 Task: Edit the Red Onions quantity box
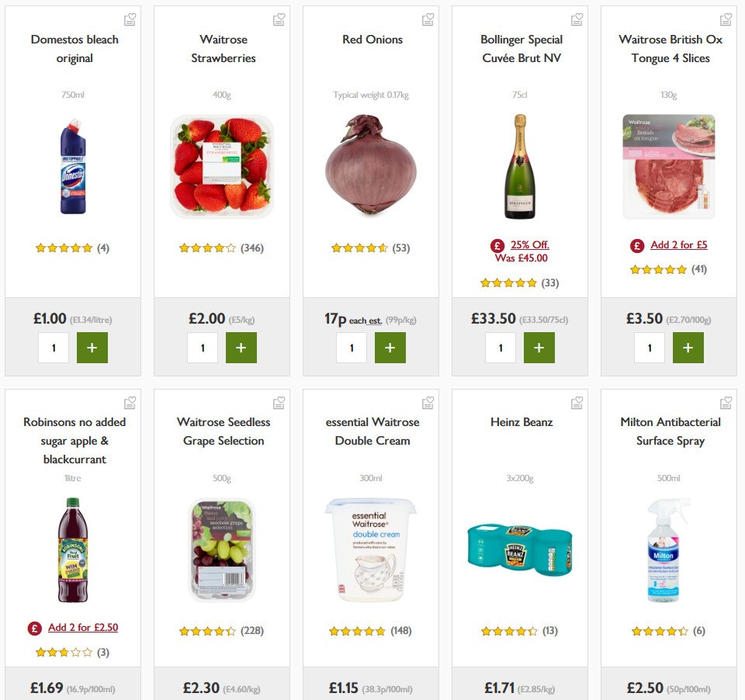[x=352, y=348]
